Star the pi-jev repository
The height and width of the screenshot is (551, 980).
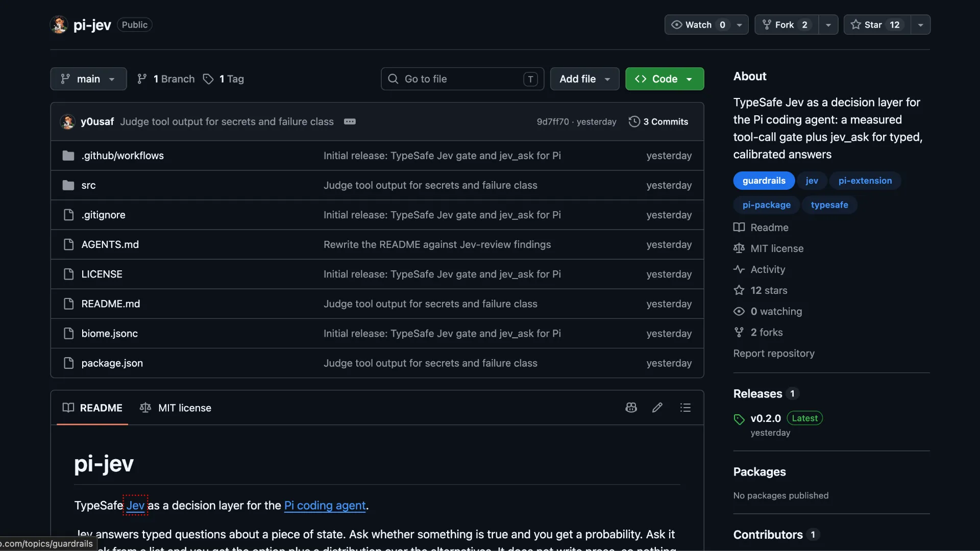click(x=876, y=24)
